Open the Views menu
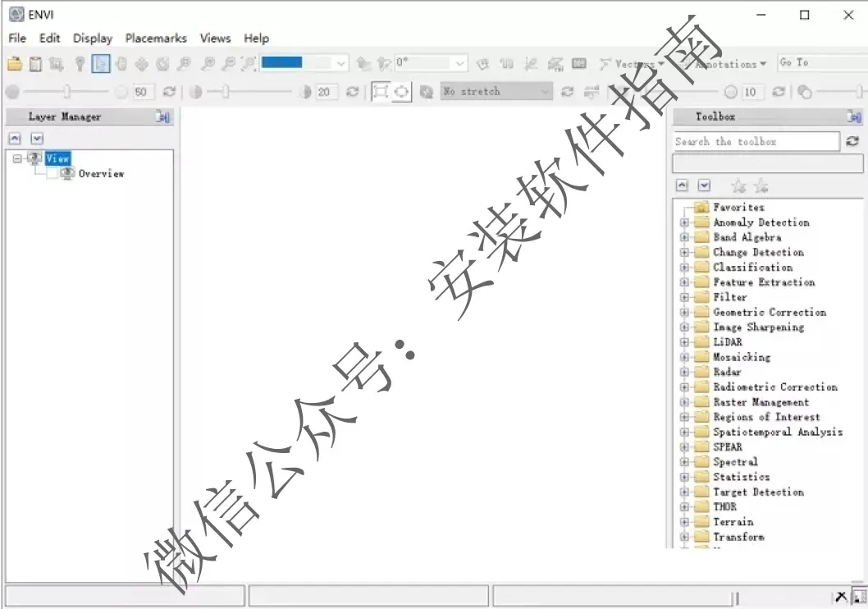Viewport: 868px width, 609px height. point(215,39)
